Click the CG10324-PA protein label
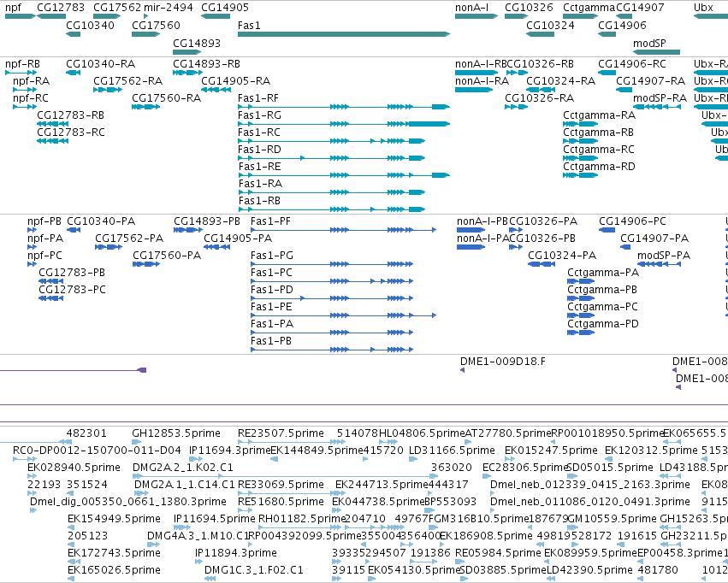The image size is (728, 583). pos(562,256)
